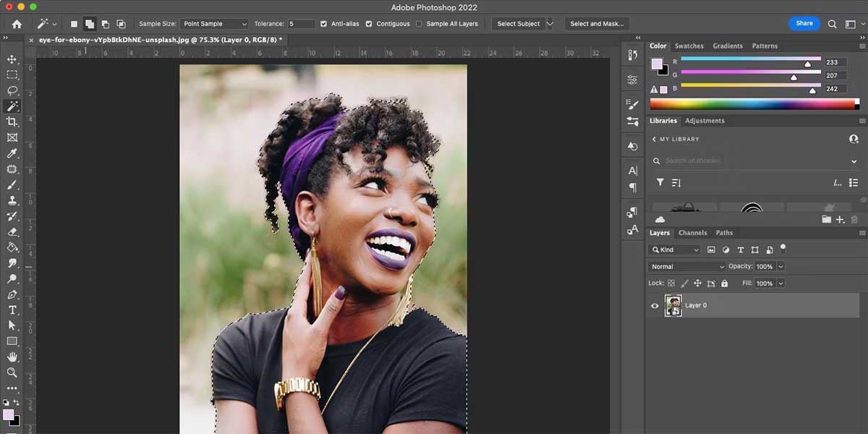
Task: Select the Move tool
Action: click(x=12, y=59)
